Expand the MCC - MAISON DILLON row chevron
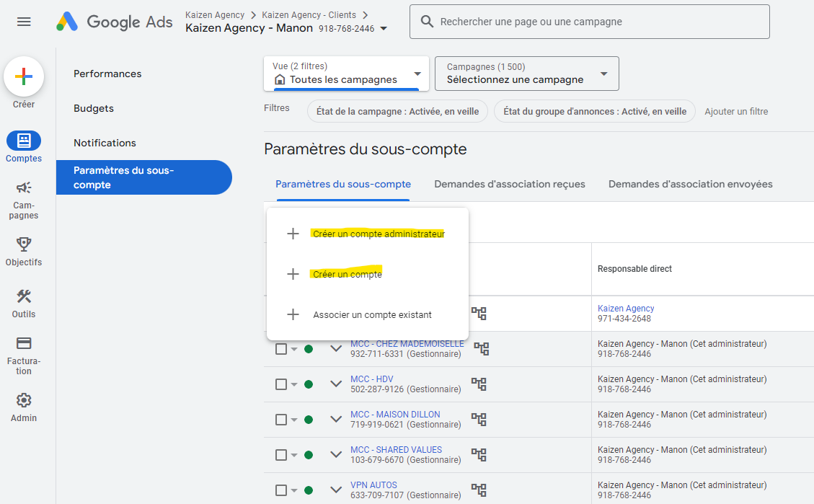The image size is (814, 504). click(x=336, y=420)
